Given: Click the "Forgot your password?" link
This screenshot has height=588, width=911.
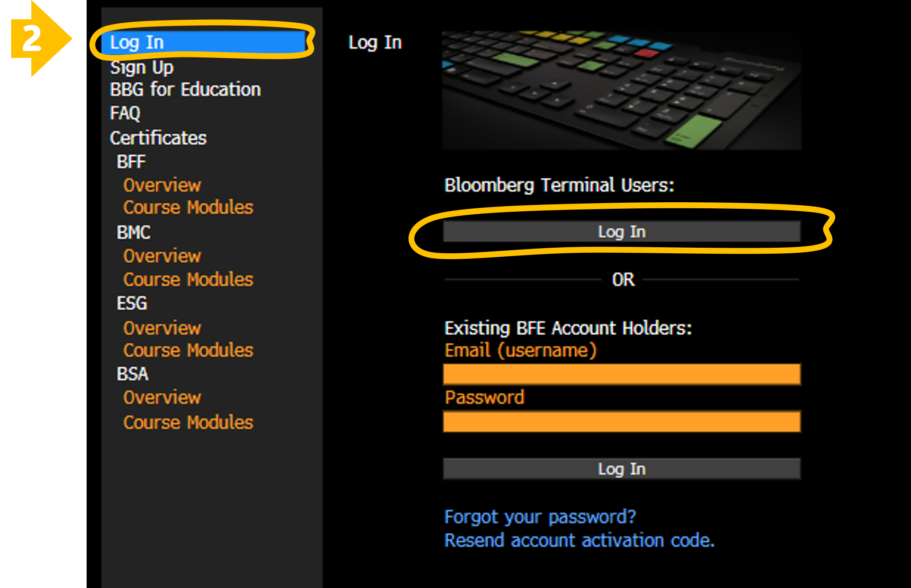Looking at the screenshot, I should point(540,517).
